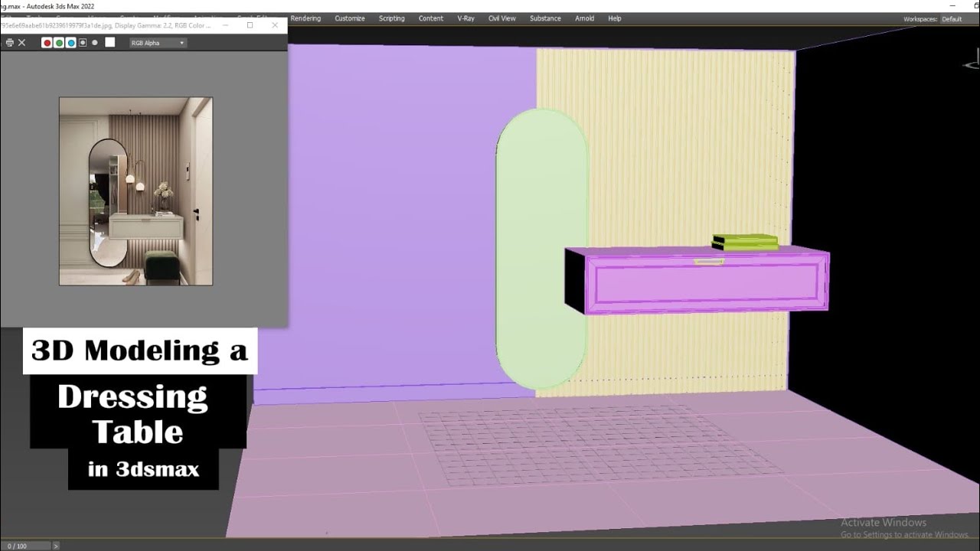
Task: Close the image viewer window
Action: pos(275,25)
